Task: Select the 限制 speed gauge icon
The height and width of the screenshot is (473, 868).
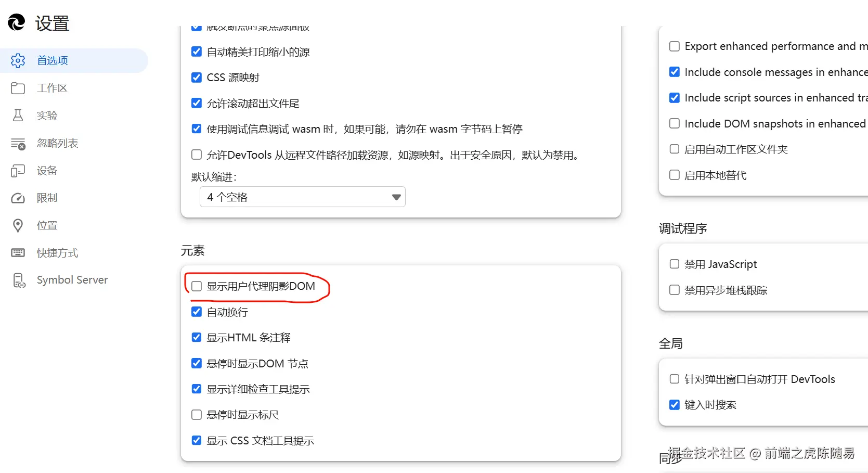Action: pos(18,198)
